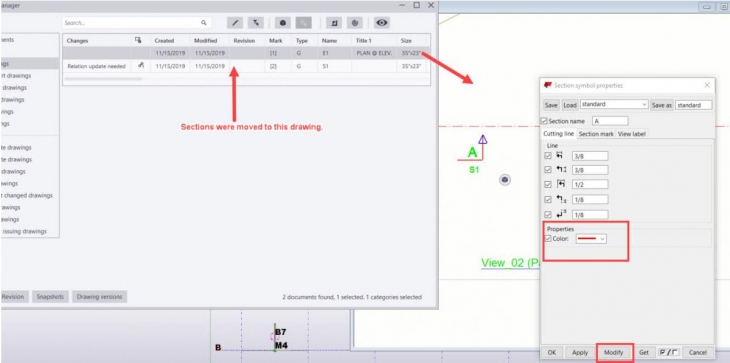Uncheck the 1/2 line length checkbox

click(548, 184)
